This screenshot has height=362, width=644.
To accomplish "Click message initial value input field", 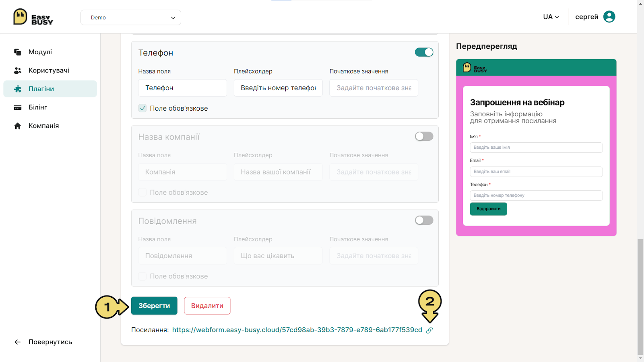I will (x=374, y=256).
